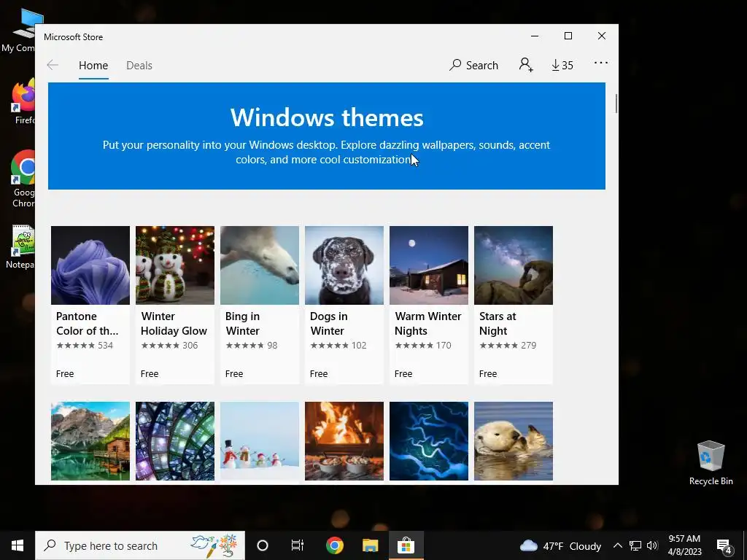Click the 279 rating under Stars at Night
Viewport: 747px width, 560px height.
[x=508, y=345]
